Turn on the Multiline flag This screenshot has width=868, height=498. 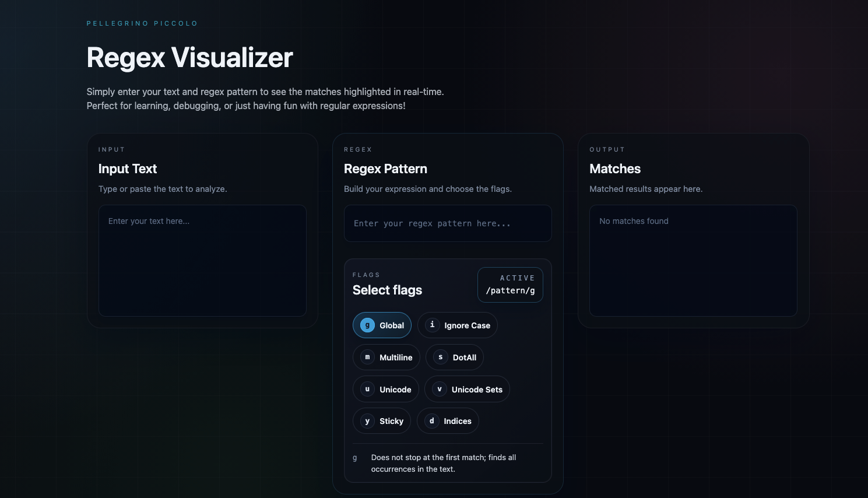point(386,357)
